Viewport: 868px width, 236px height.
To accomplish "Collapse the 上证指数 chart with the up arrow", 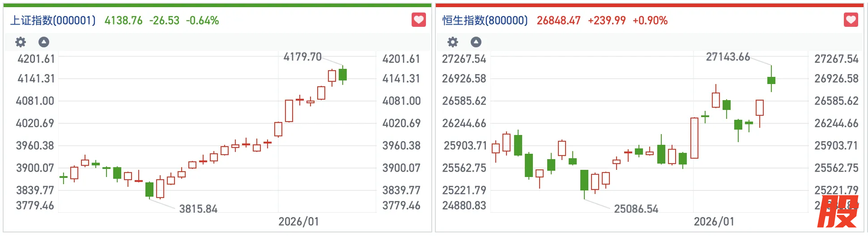I will pos(44,42).
